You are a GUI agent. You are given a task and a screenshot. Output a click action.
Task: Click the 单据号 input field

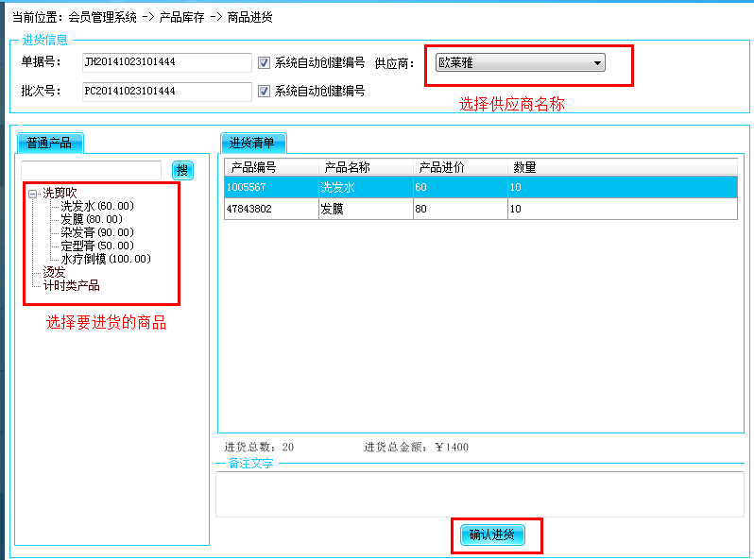tap(165, 63)
